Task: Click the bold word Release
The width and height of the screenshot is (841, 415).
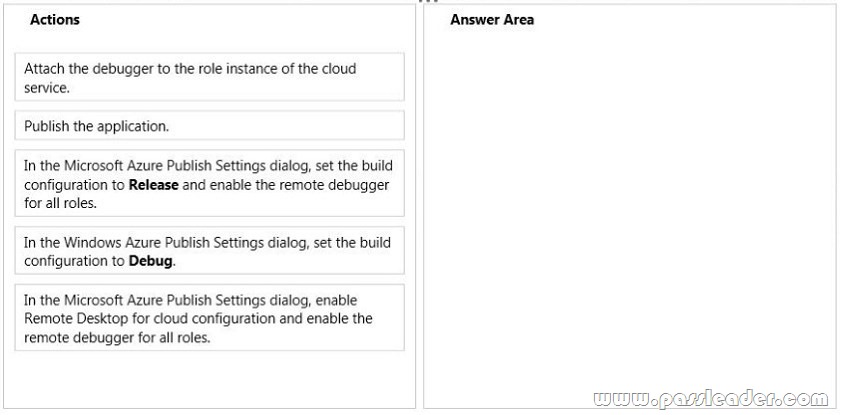Action: click(x=153, y=185)
